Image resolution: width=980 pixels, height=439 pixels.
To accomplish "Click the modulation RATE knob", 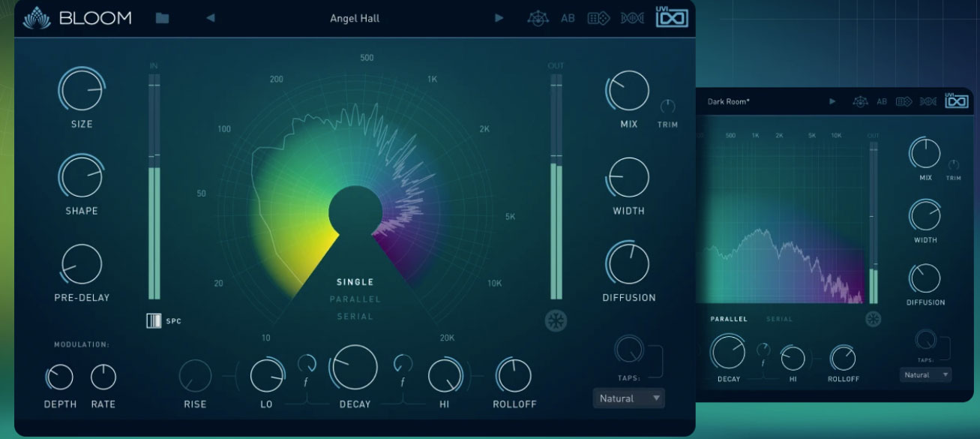I will click(103, 377).
